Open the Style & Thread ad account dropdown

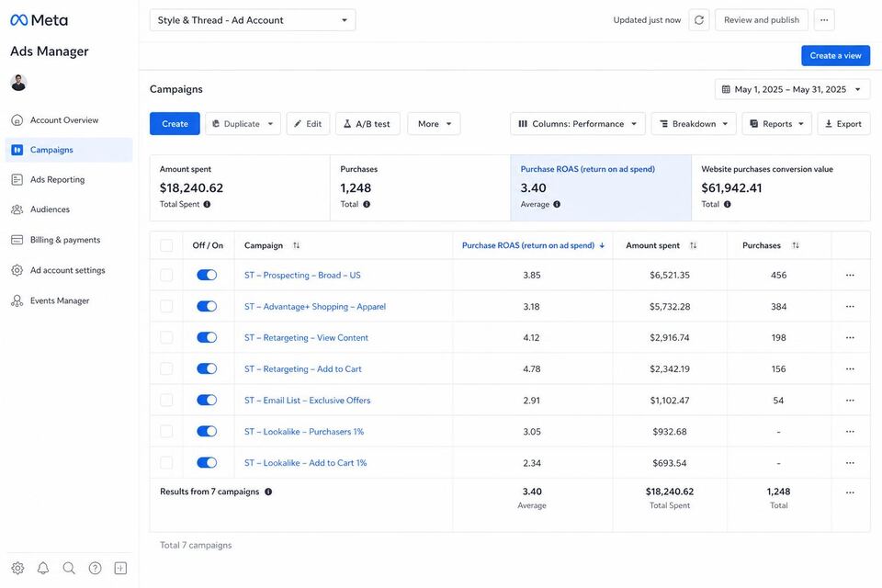[253, 19]
